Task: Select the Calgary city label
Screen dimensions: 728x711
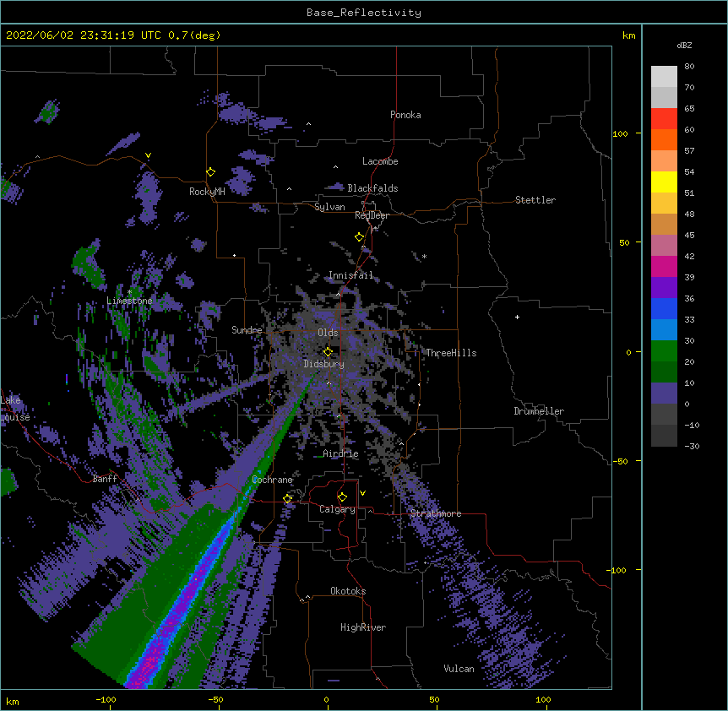Action: 337,509
